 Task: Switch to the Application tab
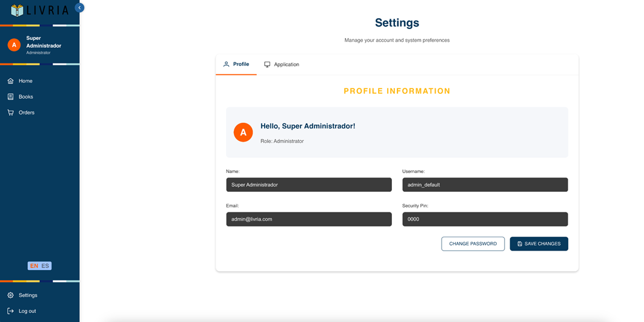point(282,64)
